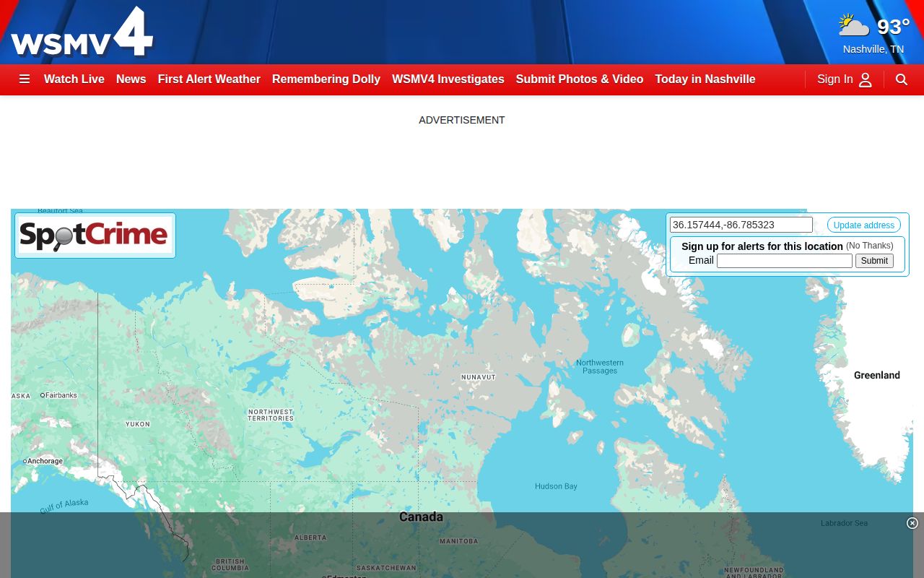Submit the email alert form
924x578 pixels.
coord(874,261)
